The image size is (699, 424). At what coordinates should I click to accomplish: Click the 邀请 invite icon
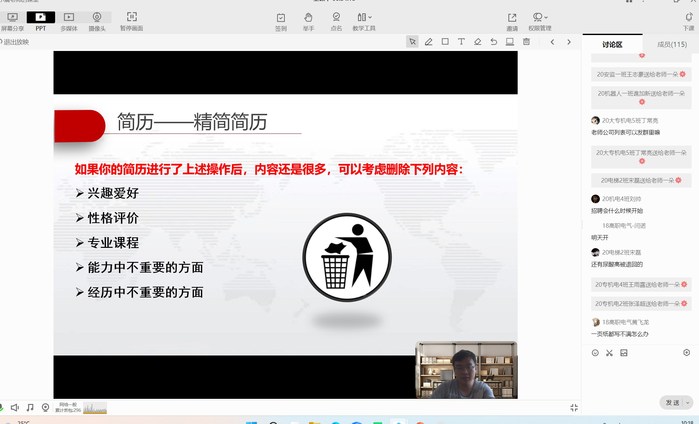point(512,19)
